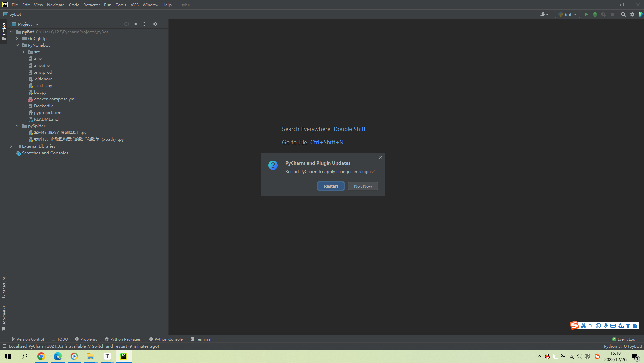Open the Project view dropdown
Screen dimensions: 644x363
click(x=26, y=24)
